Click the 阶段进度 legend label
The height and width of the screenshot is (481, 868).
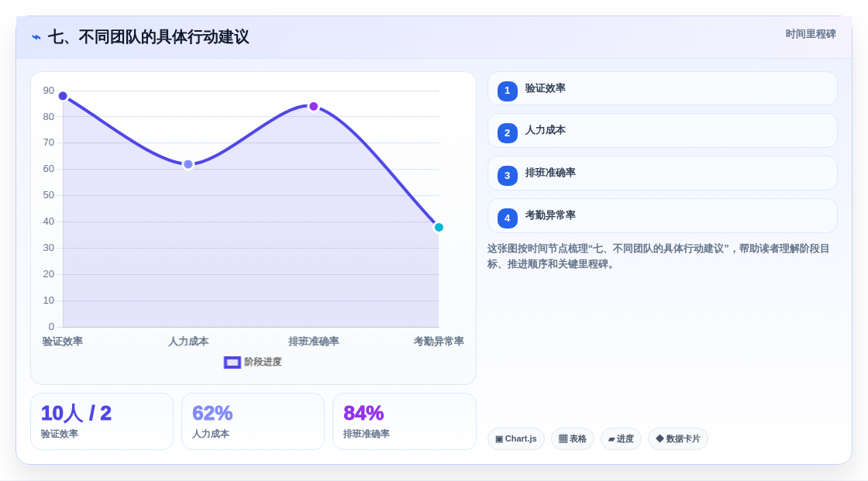263,362
